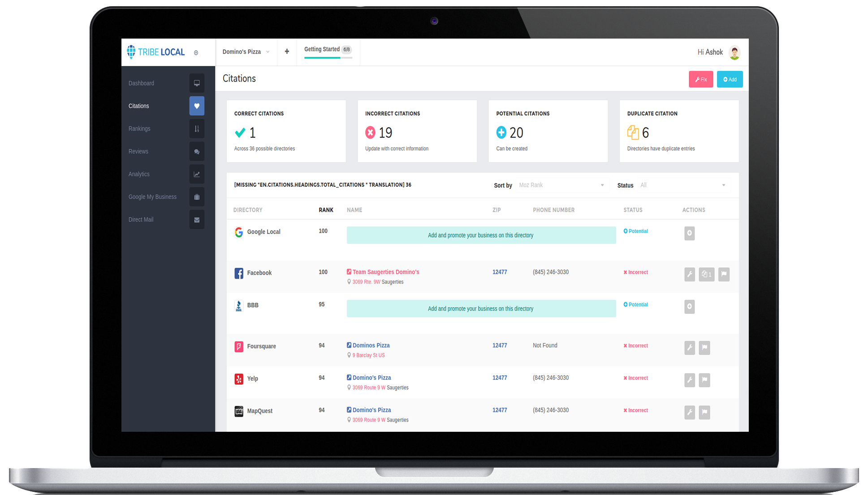Image resolution: width=868 pixels, height=495 pixels.
Task: Click the Rankings sort icon
Action: pyautogui.click(x=197, y=129)
